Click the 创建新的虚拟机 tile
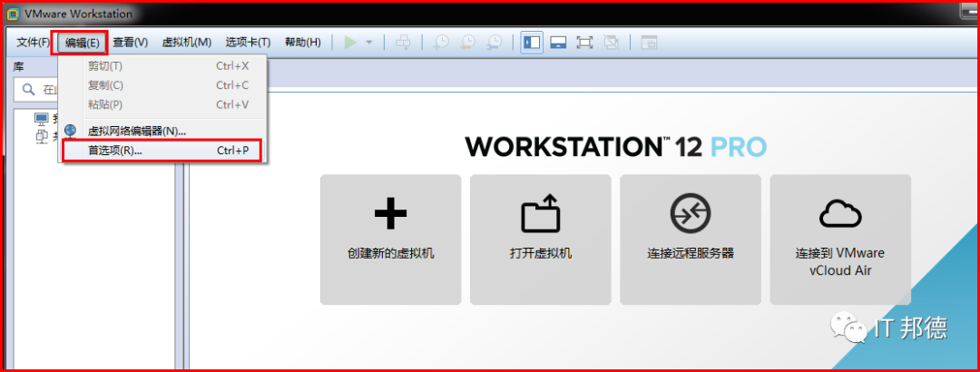The width and height of the screenshot is (980, 372). 390,240
